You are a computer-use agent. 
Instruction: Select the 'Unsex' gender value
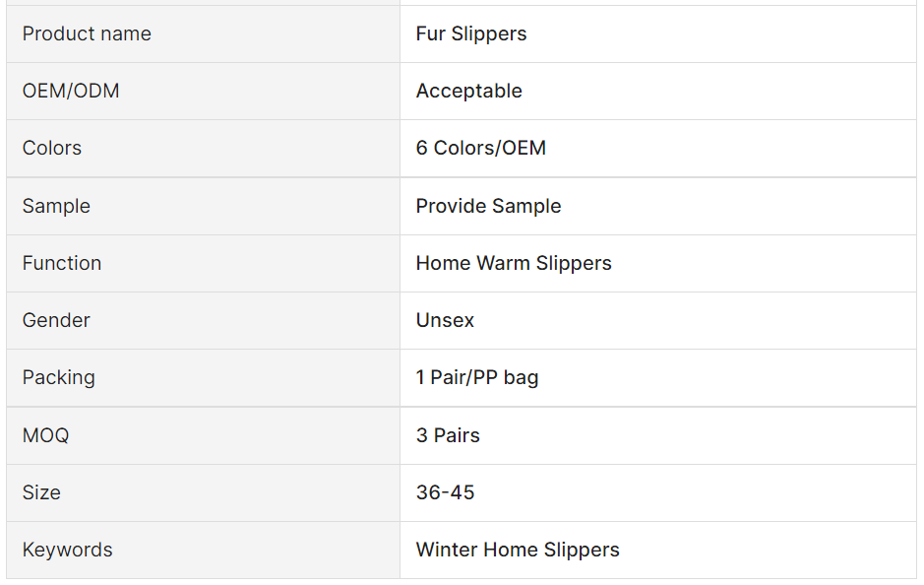click(x=445, y=320)
